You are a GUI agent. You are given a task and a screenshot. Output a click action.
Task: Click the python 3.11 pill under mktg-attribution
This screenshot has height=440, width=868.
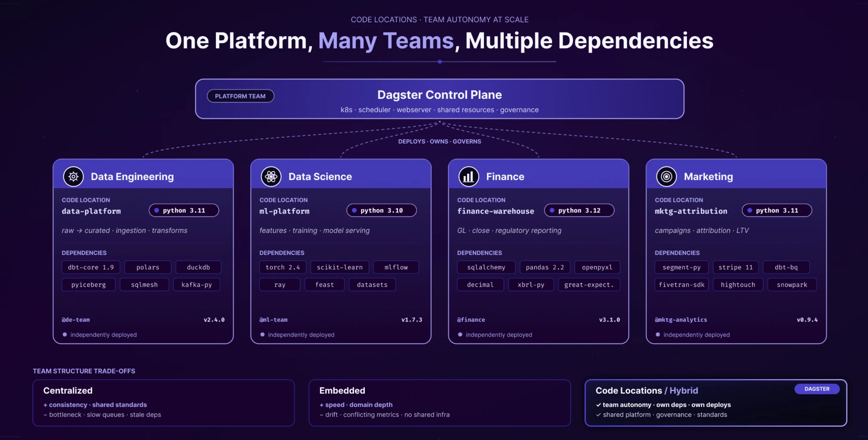coord(777,211)
